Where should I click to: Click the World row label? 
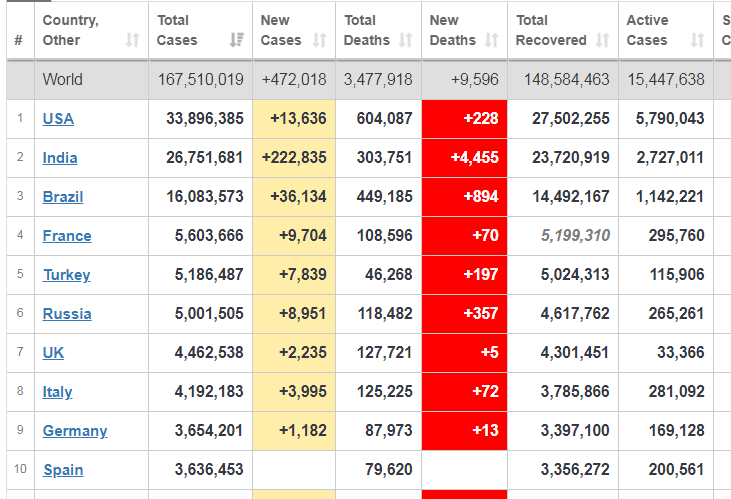(62, 79)
